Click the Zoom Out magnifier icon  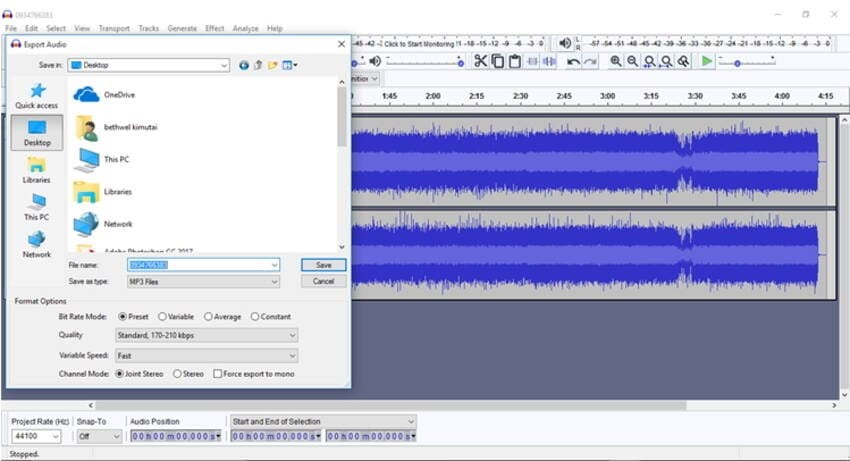632,61
